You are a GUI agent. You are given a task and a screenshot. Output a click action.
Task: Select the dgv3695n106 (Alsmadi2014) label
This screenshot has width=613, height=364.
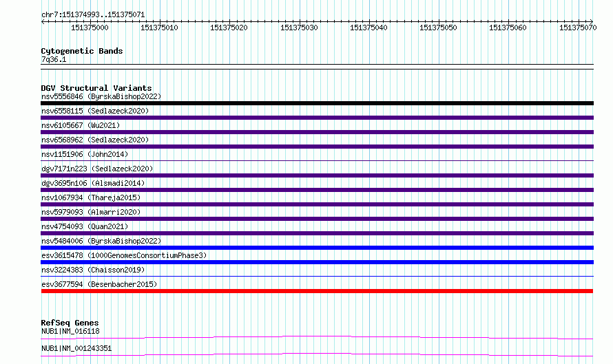pyautogui.click(x=93, y=183)
